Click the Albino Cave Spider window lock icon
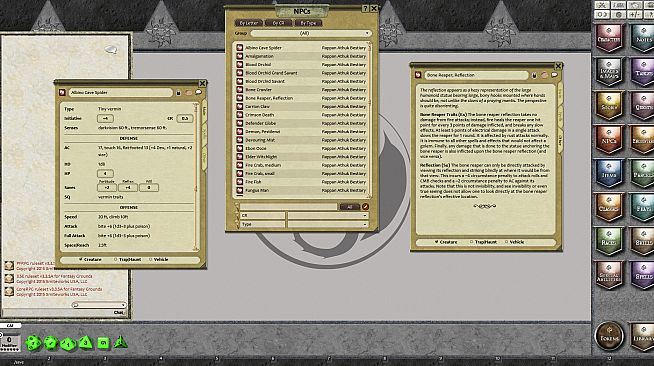 [179, 93]
